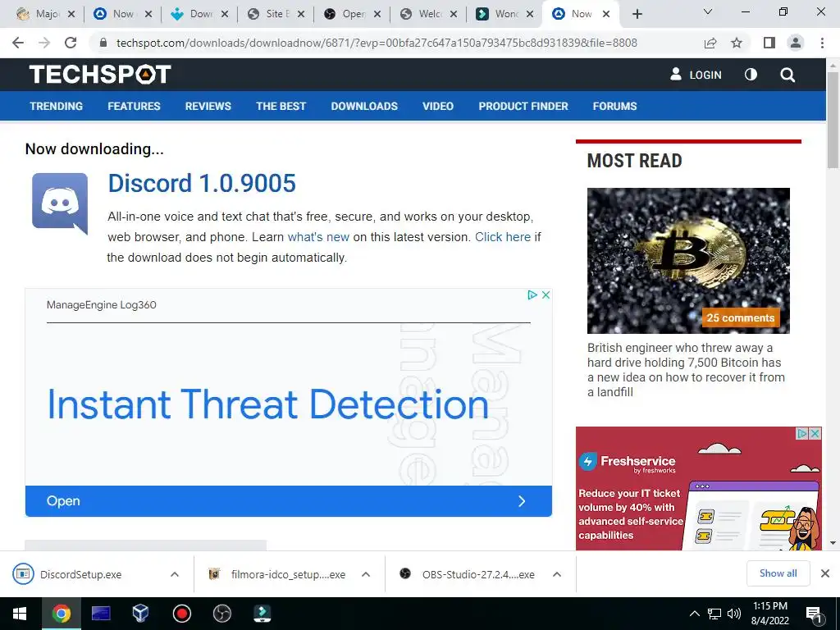Click the Discord app logo
Screen dimensions: 840x630
(x=59, y=203)
